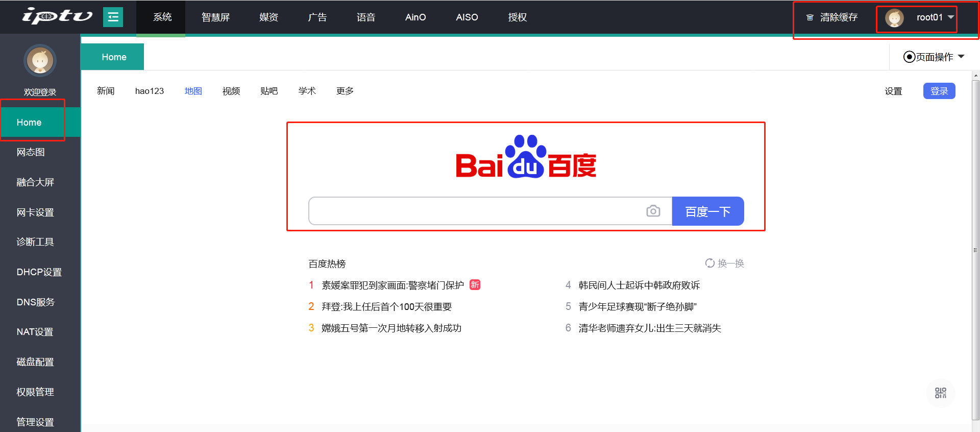Click the sidebar user avatar
The height and width of the screenshot is (432, 980).
tap(40, 61)
